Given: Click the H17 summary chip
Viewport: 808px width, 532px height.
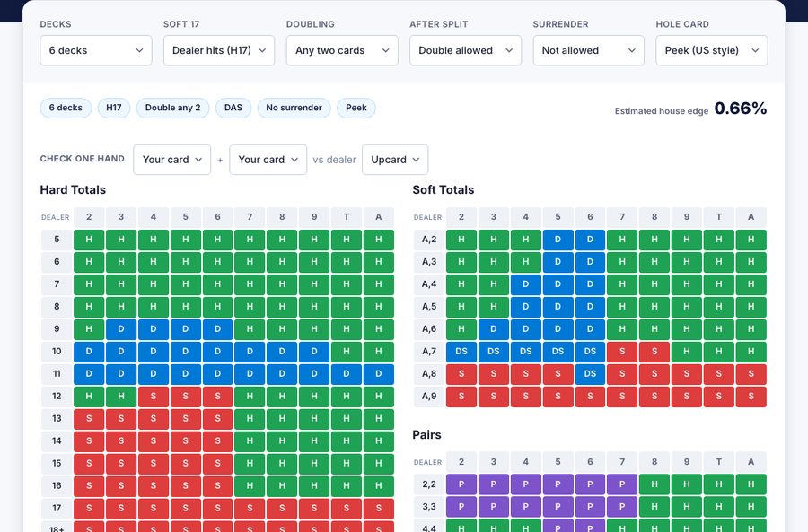Looking at the screenshot, I should coord(114,109).
